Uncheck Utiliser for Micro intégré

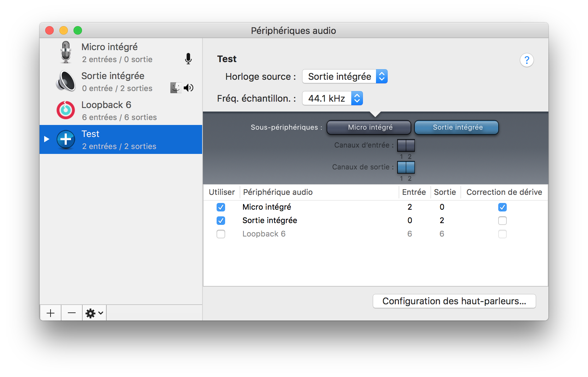click(x=221, y=207)
